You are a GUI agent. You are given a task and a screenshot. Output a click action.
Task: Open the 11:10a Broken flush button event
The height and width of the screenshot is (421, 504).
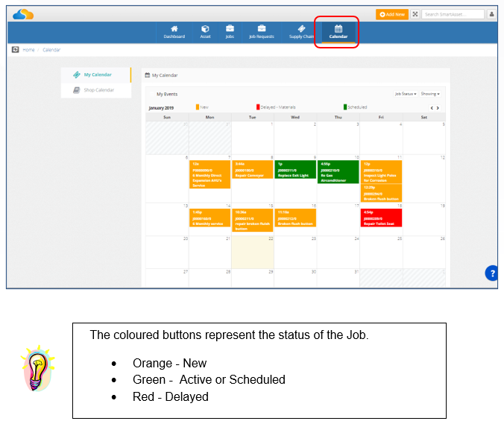tap(295, 218)
